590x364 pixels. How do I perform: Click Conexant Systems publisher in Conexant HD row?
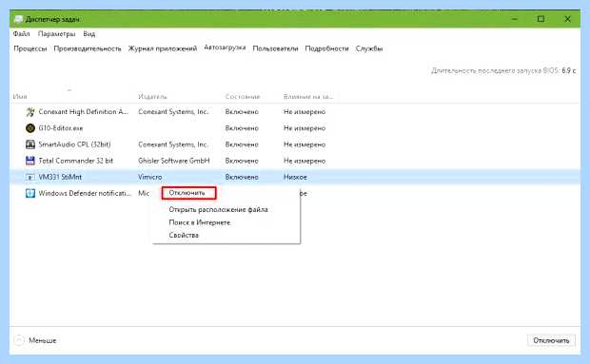coord(173,112)
